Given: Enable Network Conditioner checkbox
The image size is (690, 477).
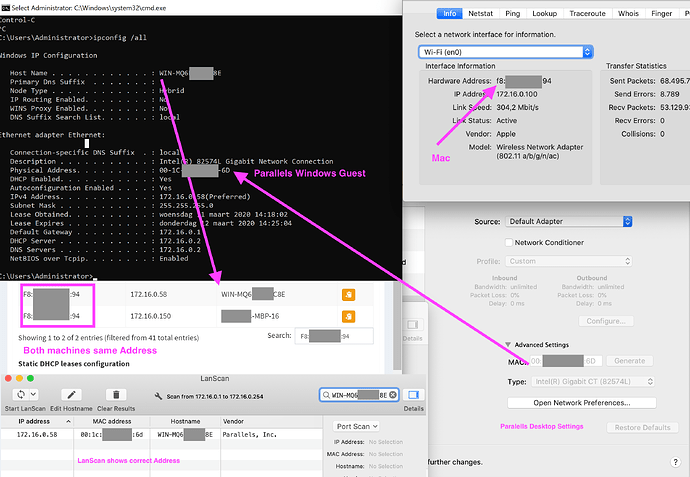Looking at the screenshot, I should tap(509, 242).
